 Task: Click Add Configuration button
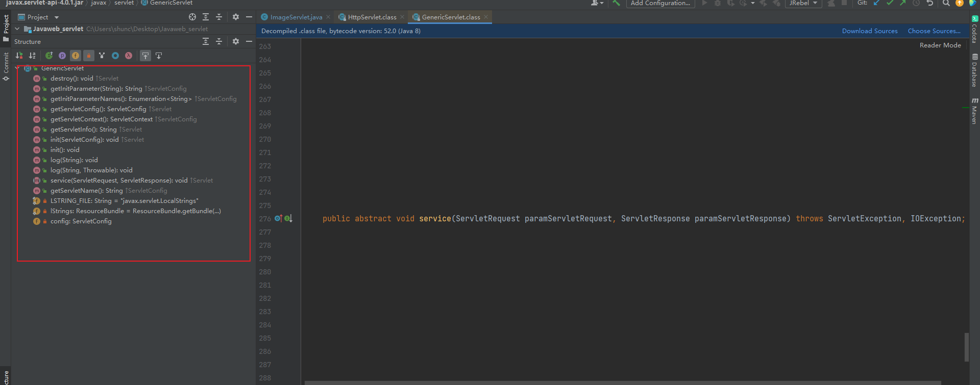coord(660,3)
